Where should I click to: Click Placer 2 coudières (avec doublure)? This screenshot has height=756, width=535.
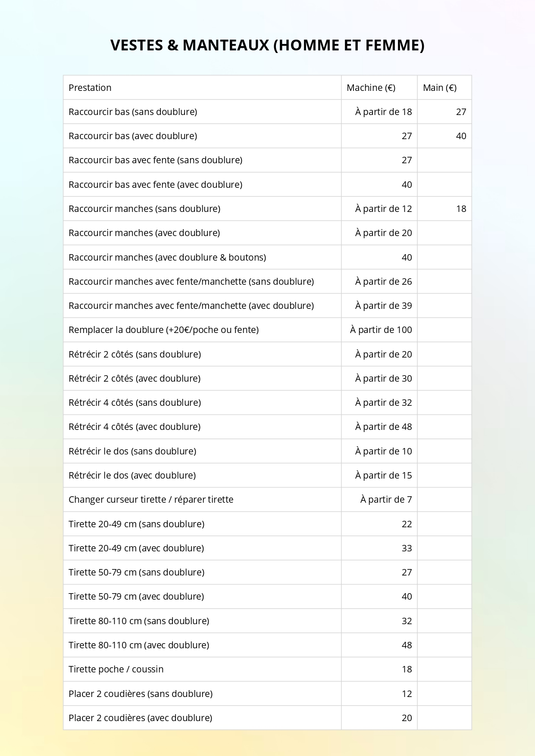(x=141, y=718)
